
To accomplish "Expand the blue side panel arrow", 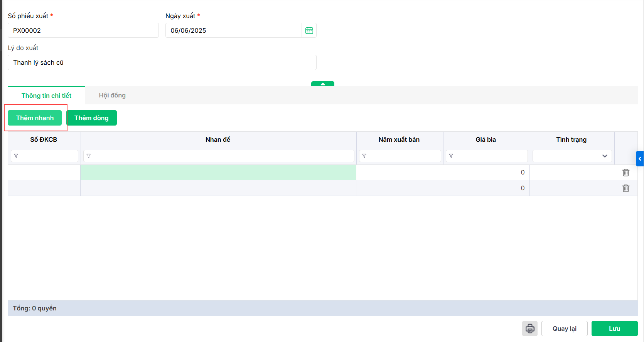I will 640,159.
